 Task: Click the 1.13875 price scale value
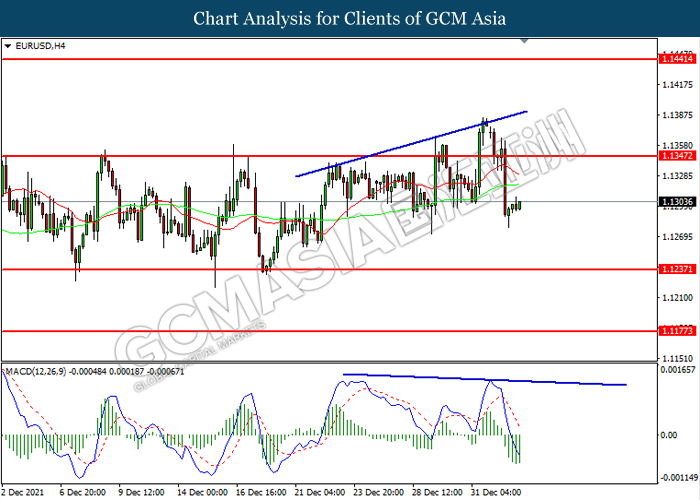click(x=678, y=115)
